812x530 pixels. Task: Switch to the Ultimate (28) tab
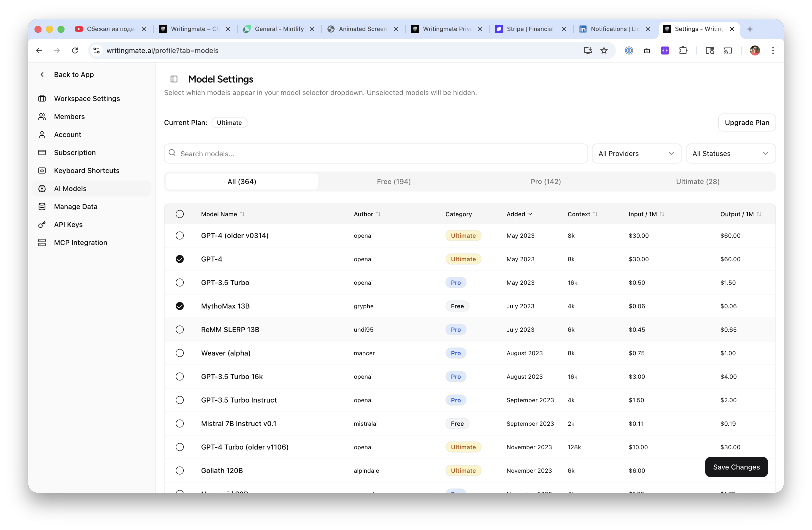pos(698,181)
